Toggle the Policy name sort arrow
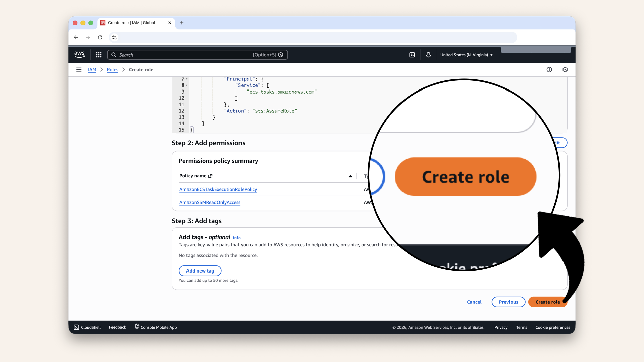 point(350,176)
